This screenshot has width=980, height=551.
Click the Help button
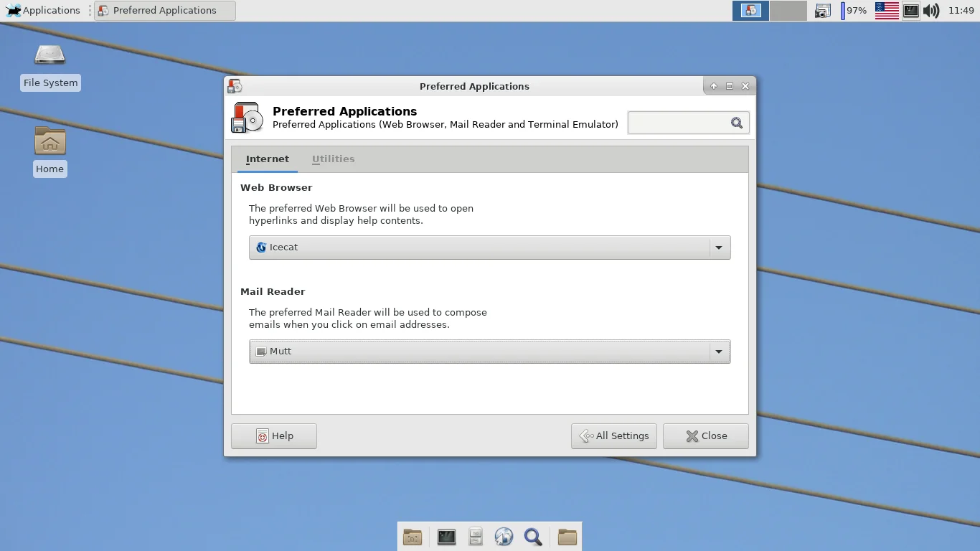tap(274, 436)
